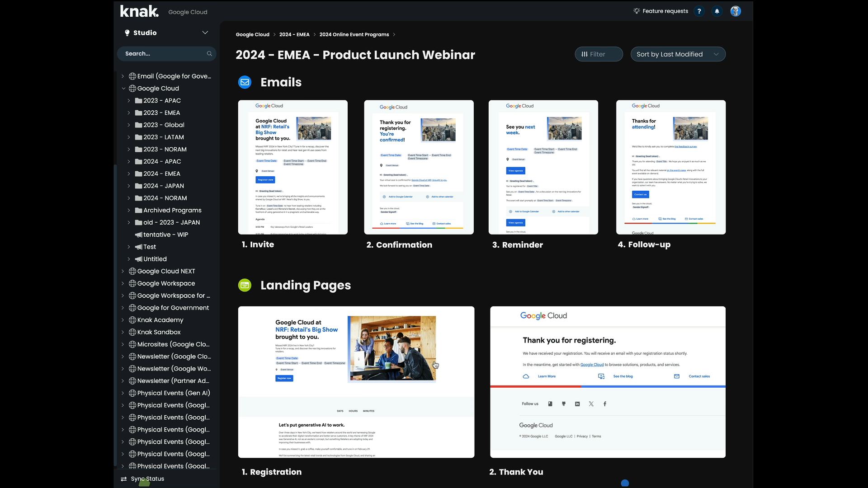Click the Untitled megaphone icon

[x=138, y=259]
